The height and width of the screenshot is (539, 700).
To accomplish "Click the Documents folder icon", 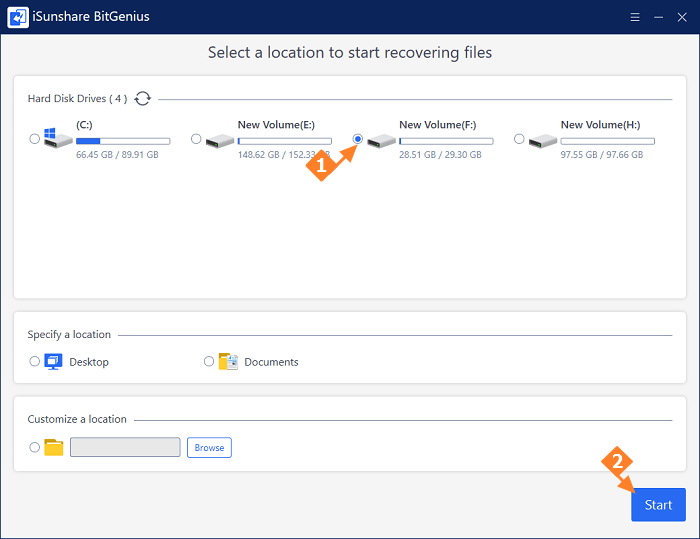I will [228, 362].
